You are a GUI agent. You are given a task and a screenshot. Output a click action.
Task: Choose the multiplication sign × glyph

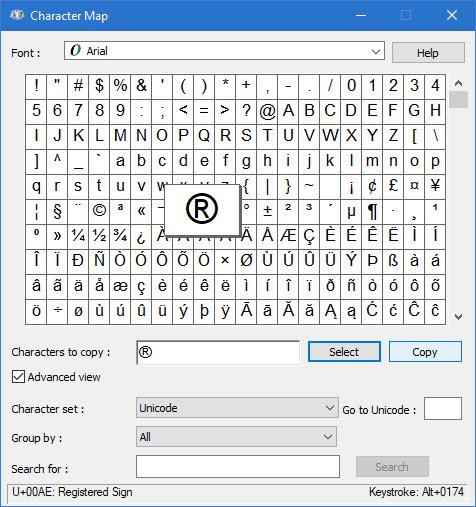225,261
